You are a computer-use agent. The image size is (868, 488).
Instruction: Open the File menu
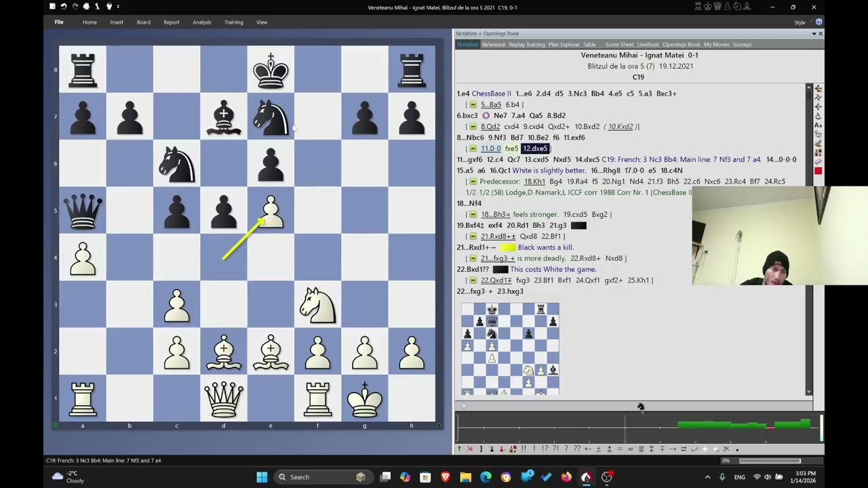(x=59, y=22)
